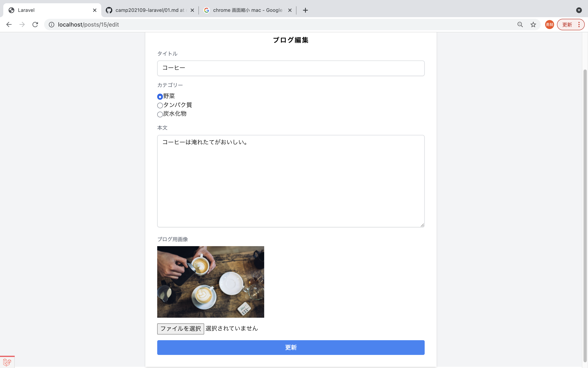Click the textarea resize handle corner
The width and height of the screenshot is (588, 368).
pos(422,225)
